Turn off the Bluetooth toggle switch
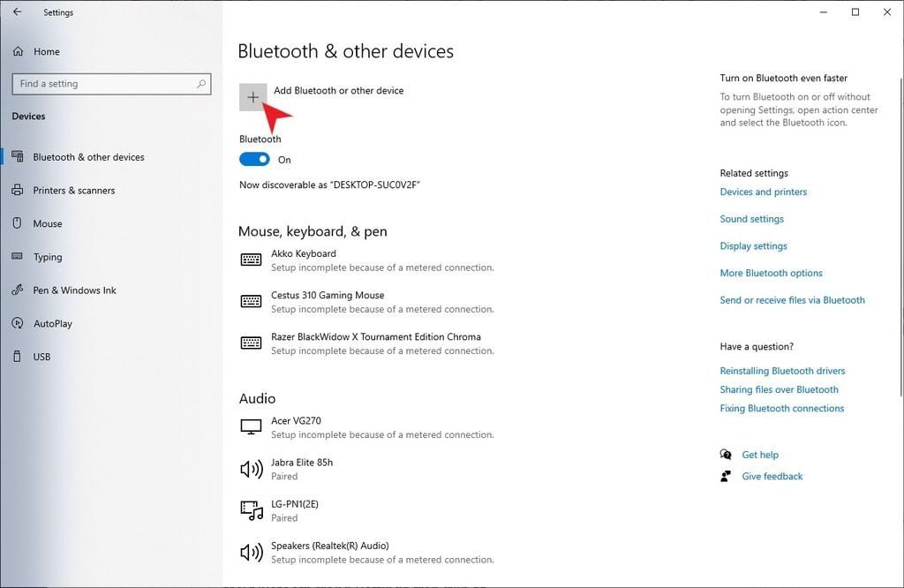The height and width of the screenshot is (588, 904). pyautogui.click(x=254, y=159)
